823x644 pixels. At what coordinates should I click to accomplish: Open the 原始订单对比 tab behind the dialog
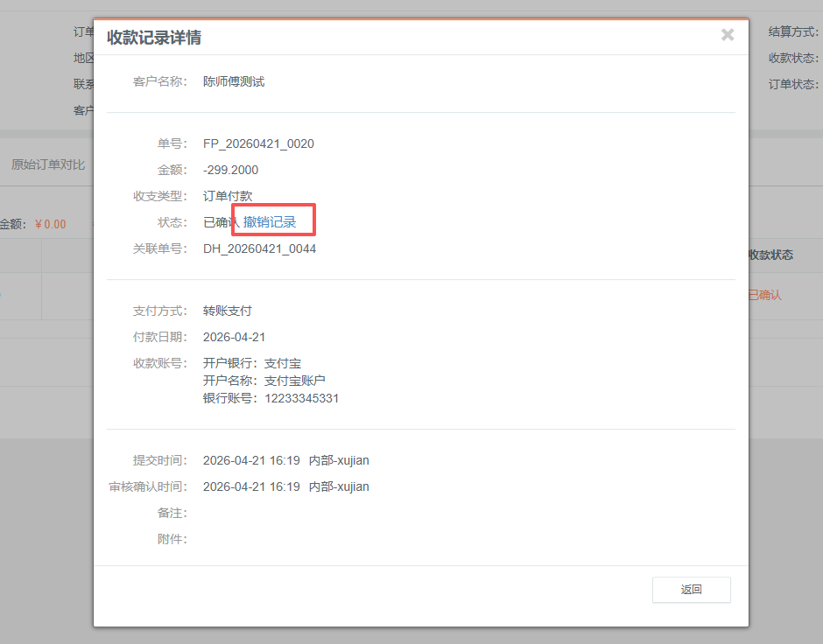[48, 164]
